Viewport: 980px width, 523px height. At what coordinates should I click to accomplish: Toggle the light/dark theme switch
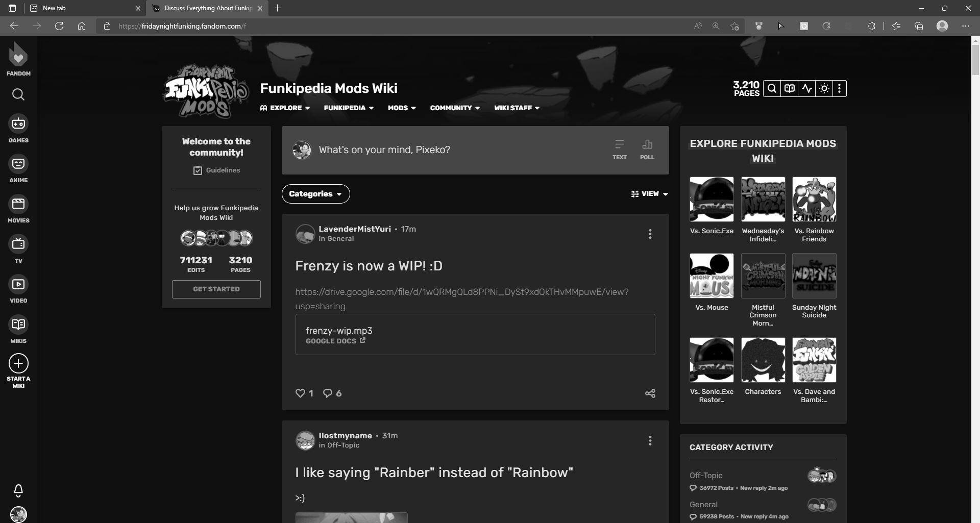point(824,89)
